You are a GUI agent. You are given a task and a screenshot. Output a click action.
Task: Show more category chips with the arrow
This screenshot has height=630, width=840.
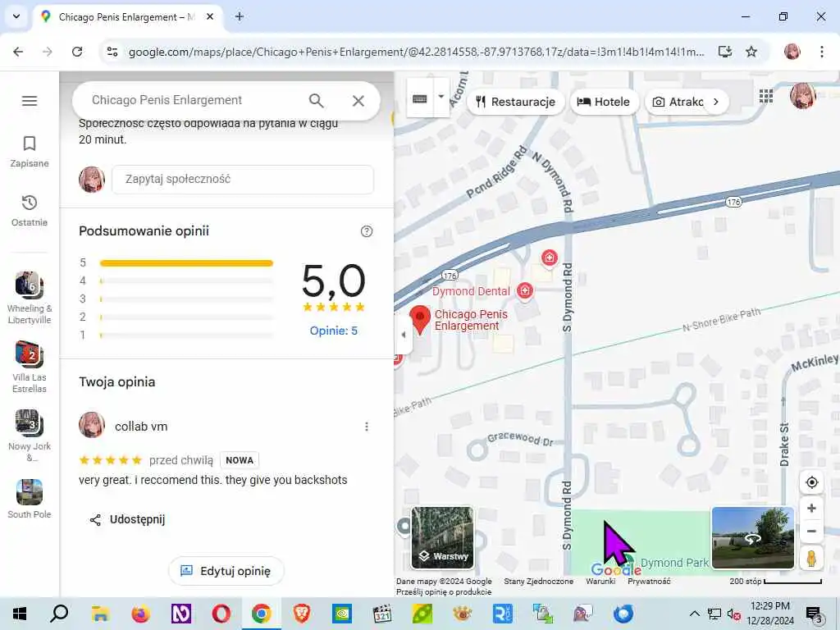pos(715,102)
